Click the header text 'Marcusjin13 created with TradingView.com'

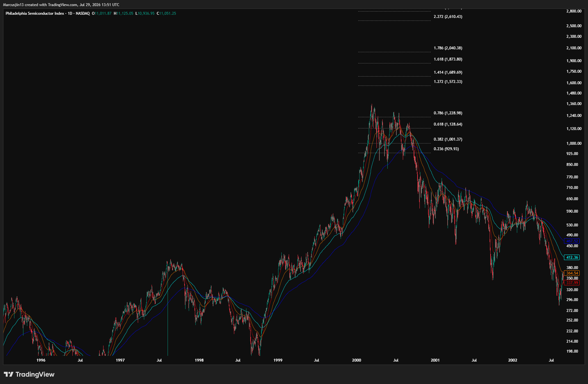tap(40, 5)
